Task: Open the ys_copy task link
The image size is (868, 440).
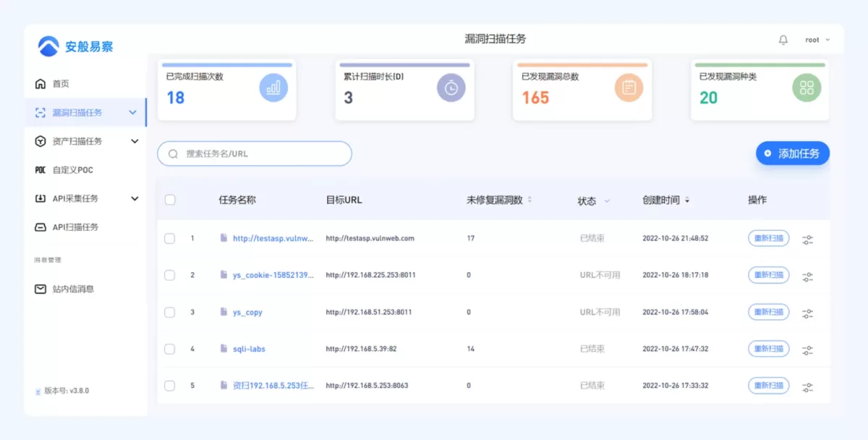Action: click(247, 313)
